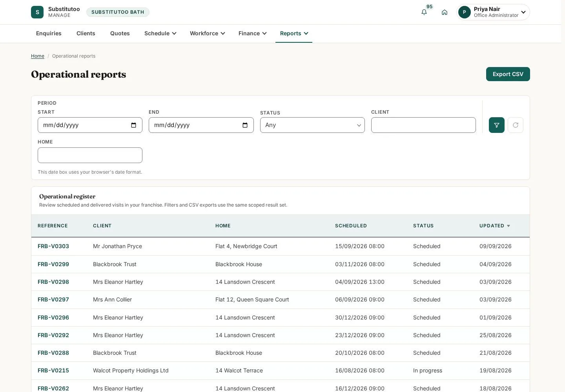Open the End date calendar picker
The height and width of the screenshot is (392, 565).
(x=245, y=125)
